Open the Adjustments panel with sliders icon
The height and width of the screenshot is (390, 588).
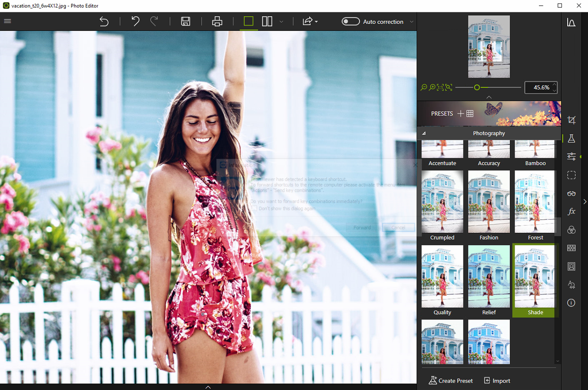click(571, 156)
